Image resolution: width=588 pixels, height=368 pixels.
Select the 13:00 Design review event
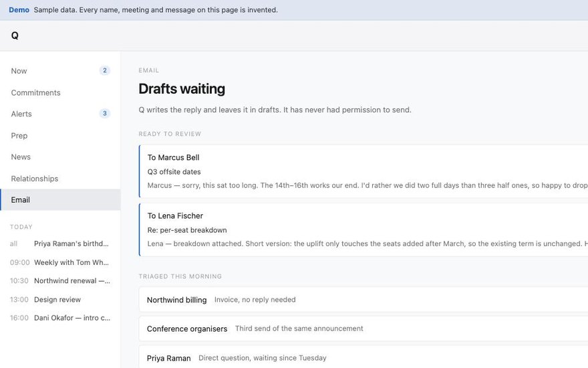click(60, 300)
